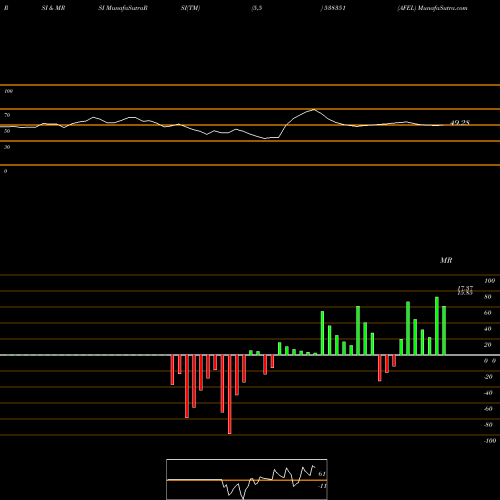Click the MR axis label -100
The image size is (500, 500).
(x=490, y=441)
